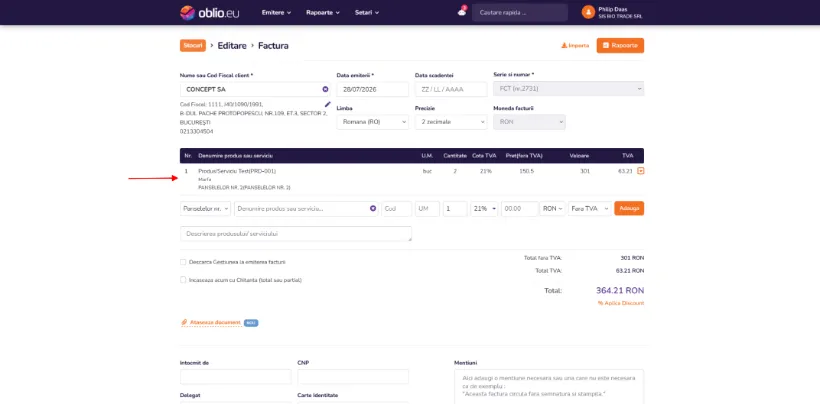This screenshot has height=404, width=820.
Task: Click the NOU badge next to Ataseaza document
Action: [251, 323]
